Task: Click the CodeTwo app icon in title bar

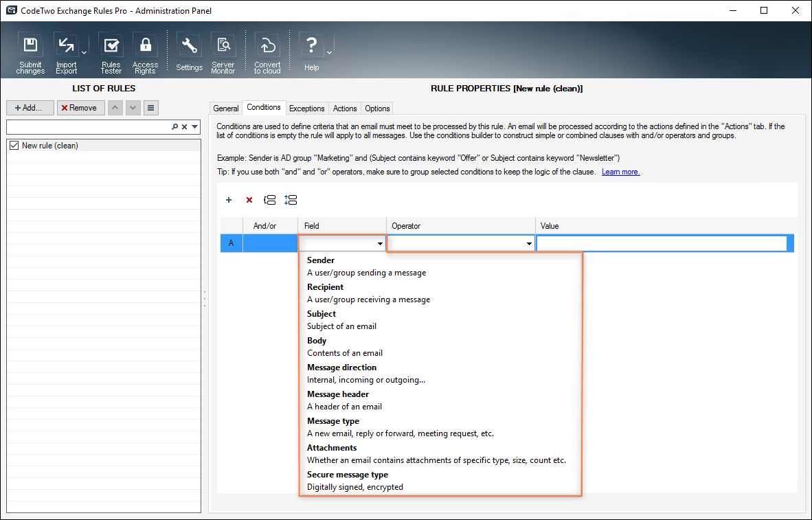Action: click(11, 10)
